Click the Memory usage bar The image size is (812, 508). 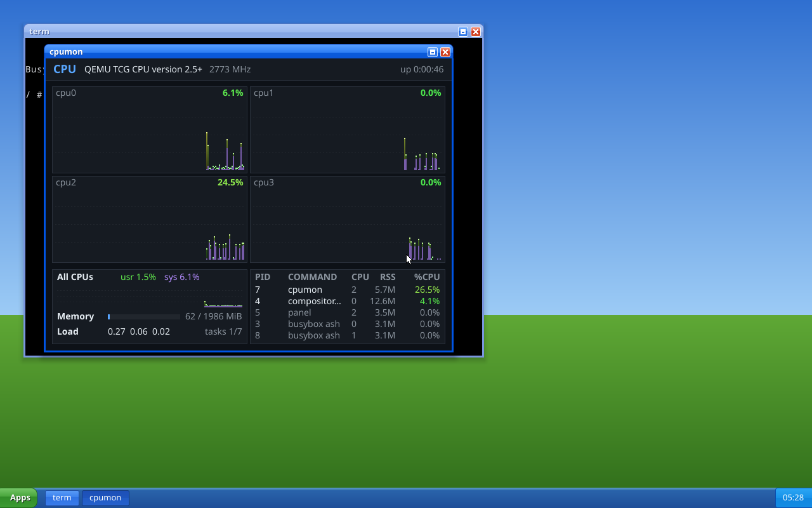(144, 316)
